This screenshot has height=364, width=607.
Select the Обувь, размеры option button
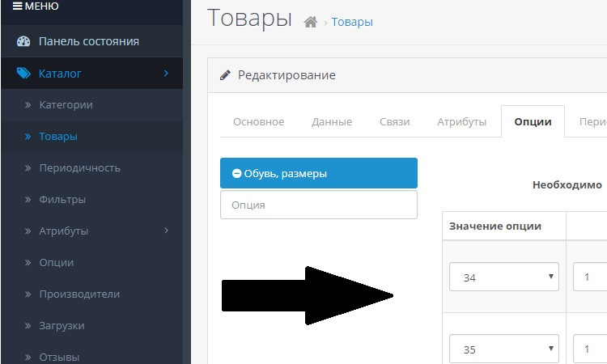click(x=319, y=173)
